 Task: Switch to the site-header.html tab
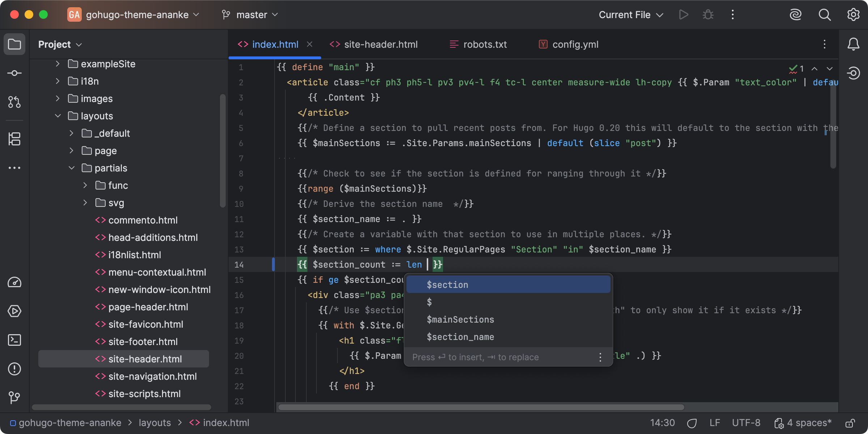(x=374, y=44)
